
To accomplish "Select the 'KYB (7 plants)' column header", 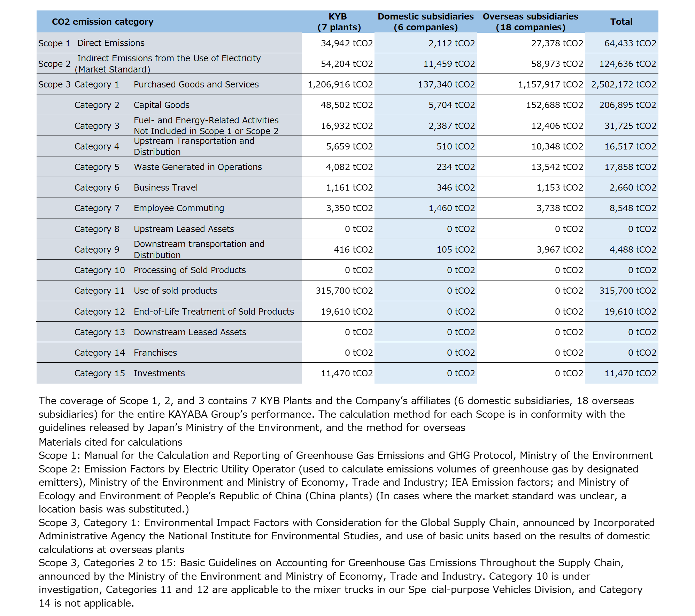I will (338, 22).
